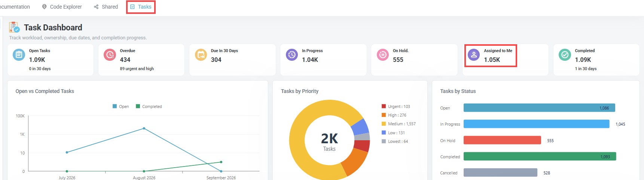
Task: Open the Open Tasks 1.09K card
Action: (x=51, y=60)
